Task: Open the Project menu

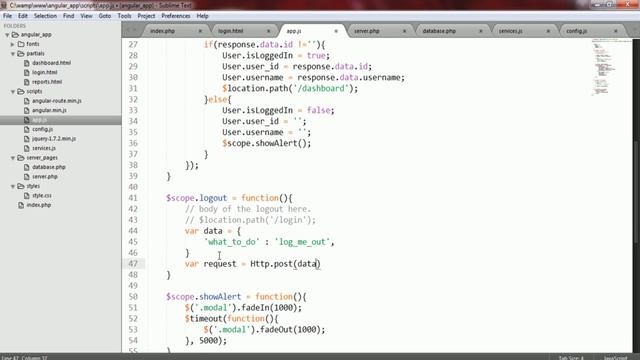Action: click(x=146, y=16)
